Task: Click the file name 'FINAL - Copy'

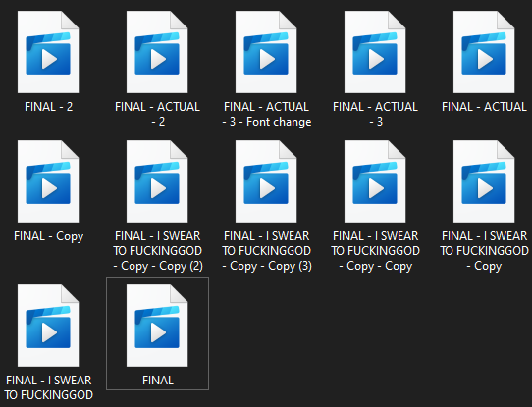Action: point(48,236)
